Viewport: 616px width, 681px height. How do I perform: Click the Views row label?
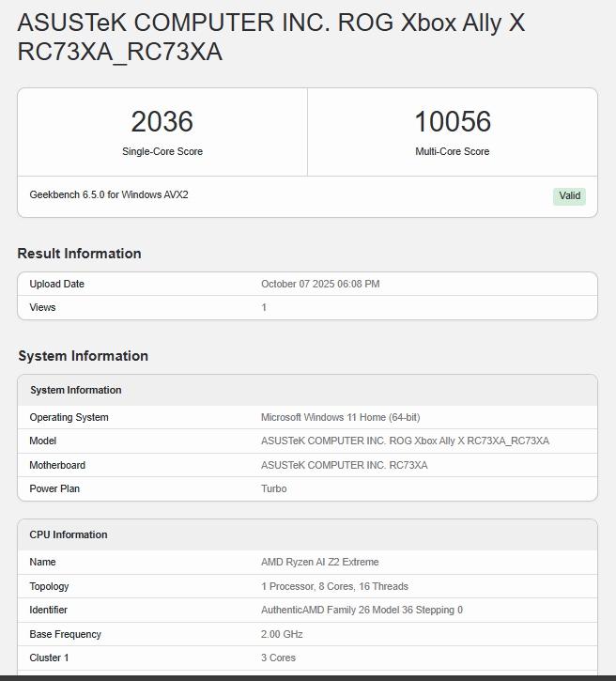coord(42,307)
